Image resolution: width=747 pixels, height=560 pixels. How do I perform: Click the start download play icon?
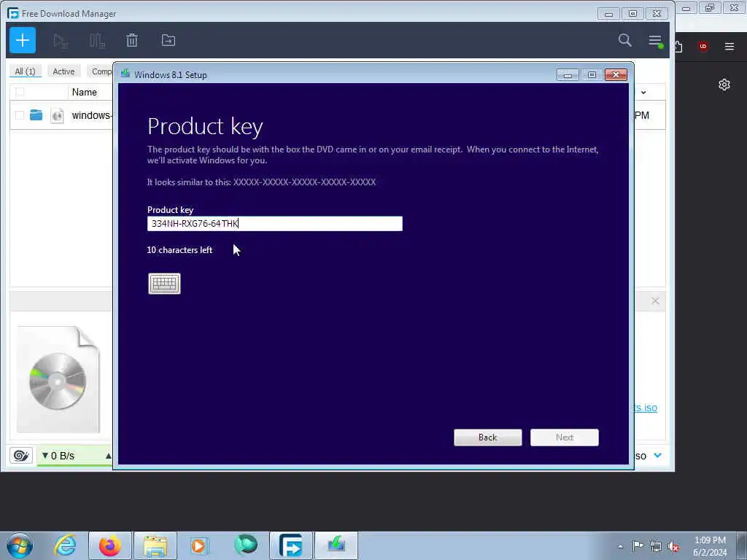pos(61,41)
